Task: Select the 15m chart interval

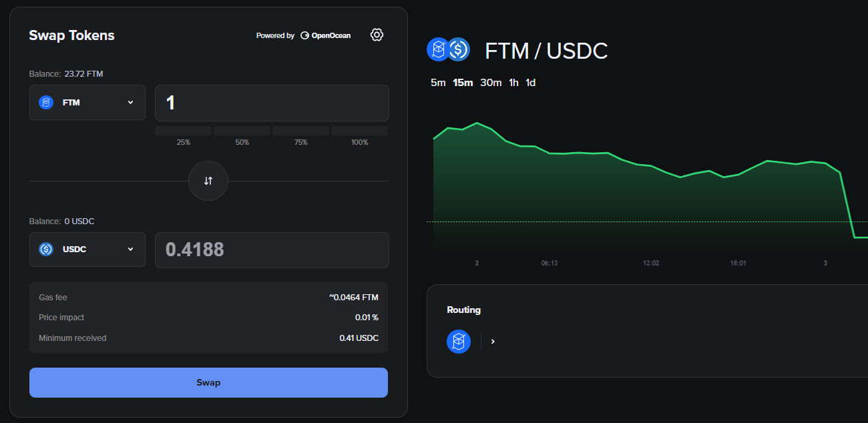Action: click(x=463, y=83)
